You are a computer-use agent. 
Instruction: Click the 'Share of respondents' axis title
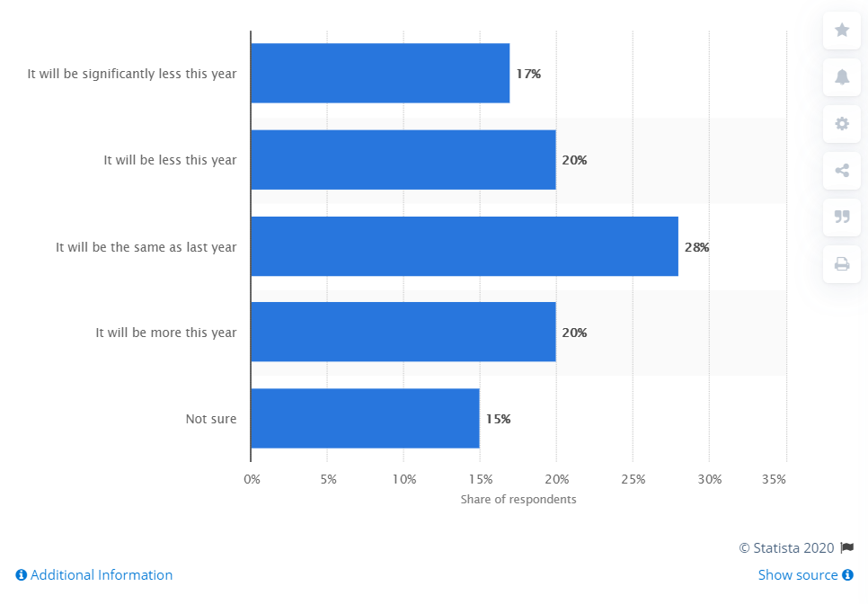(518, 500)
